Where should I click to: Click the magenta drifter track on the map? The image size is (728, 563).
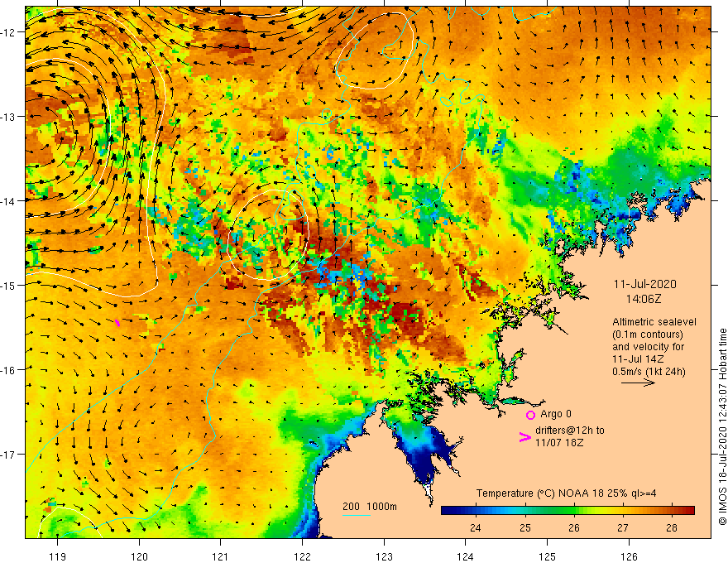pos(117,322)
